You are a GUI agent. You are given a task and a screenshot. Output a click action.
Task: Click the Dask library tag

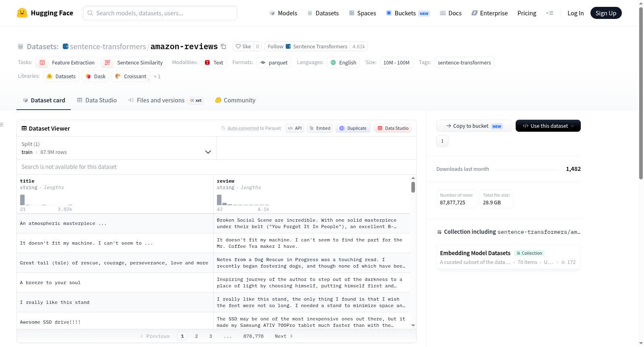(95, 76)
